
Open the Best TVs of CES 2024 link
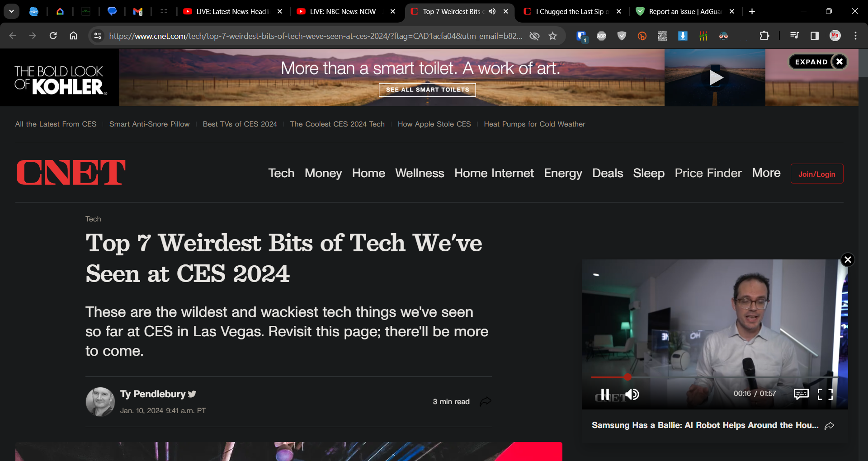pyautogui.click(x=240, y=124)
